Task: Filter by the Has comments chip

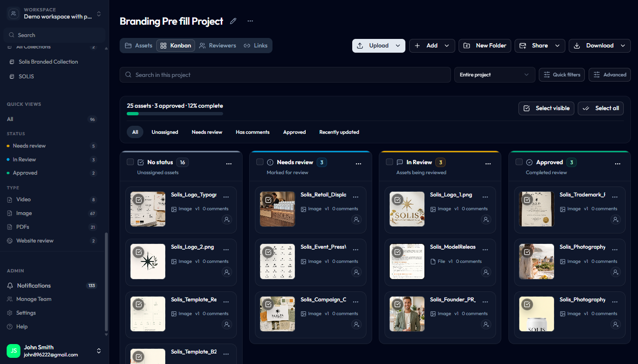Action: (x=253, y=132)
